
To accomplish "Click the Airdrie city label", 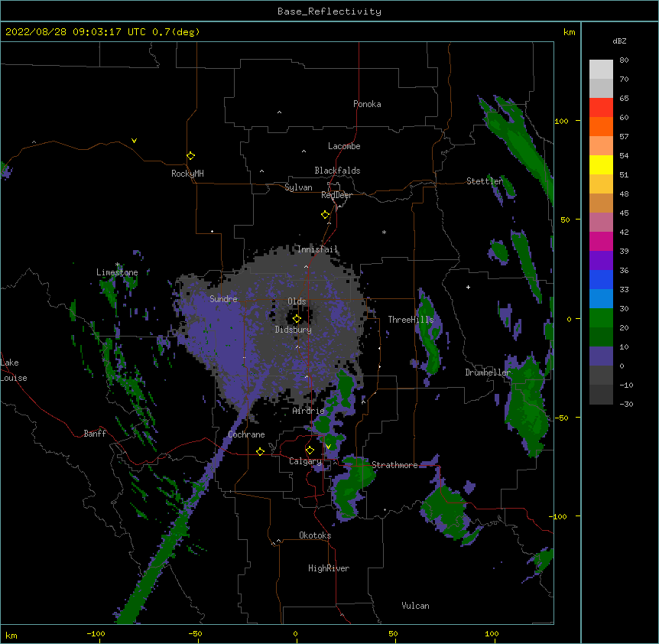I will coord(308,411).
